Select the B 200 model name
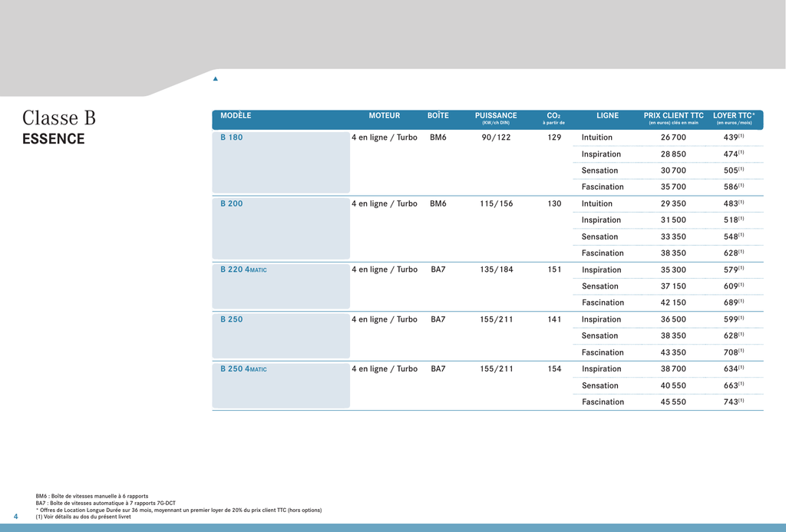The height and width of the screenshot is (532, 786). tap(232, 203)
